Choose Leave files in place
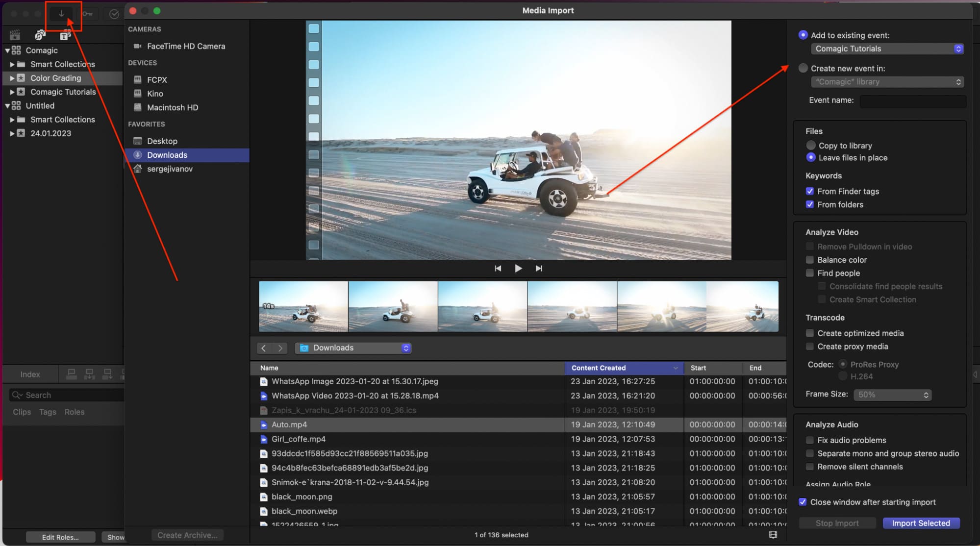Viewport: 980px width, 546px height. pos(810,158)
